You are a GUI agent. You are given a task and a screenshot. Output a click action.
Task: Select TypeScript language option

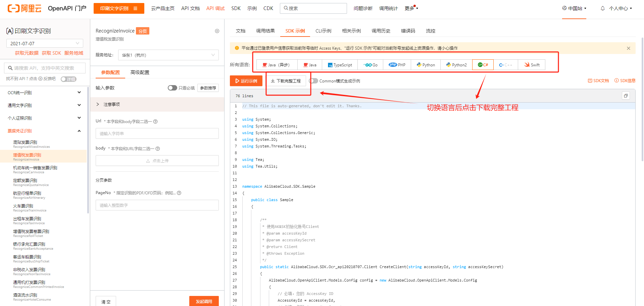tap(340, 65)
